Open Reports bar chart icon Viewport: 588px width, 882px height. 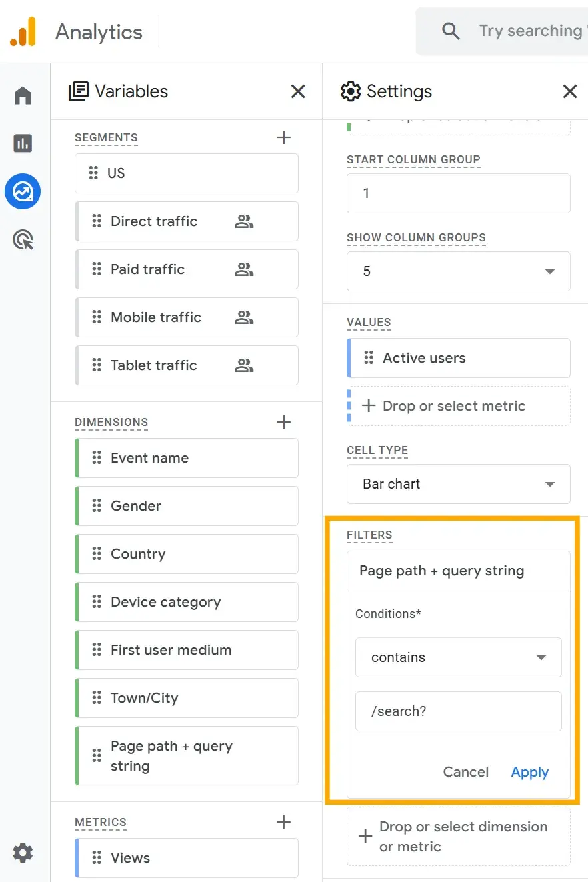tap(23, 143)
